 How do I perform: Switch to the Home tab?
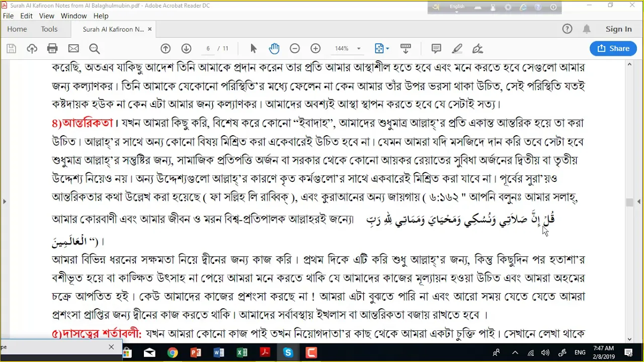[17, 29]
